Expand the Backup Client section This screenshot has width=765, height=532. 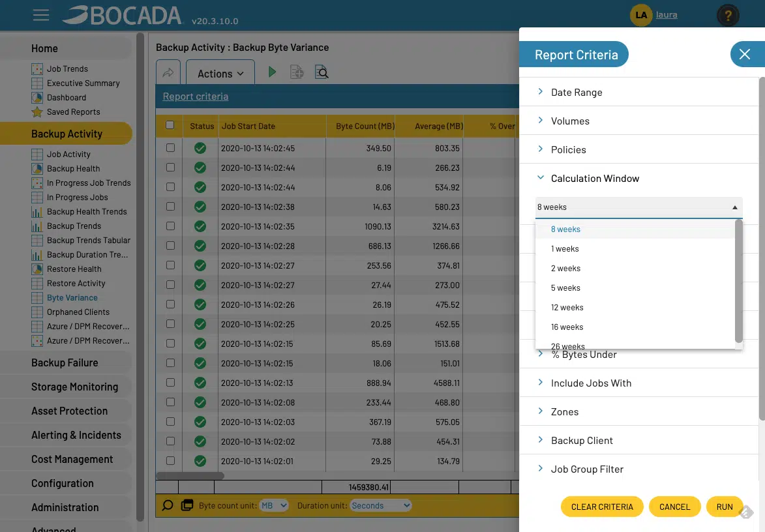(x=639, y=441)
